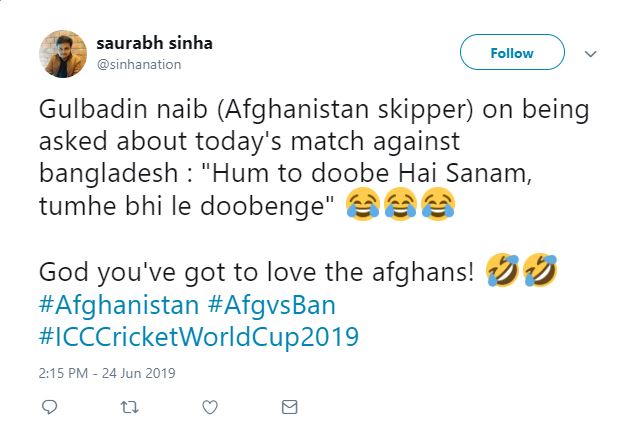This screenshot has width=632, height=435.
Task: Click the middle tears-of-joy emoji
Action: point(396,205)
